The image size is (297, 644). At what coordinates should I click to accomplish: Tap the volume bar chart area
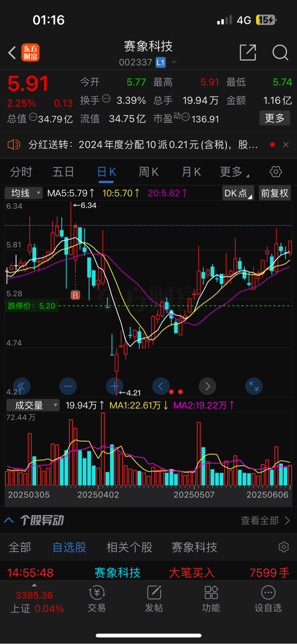click(x=148, y=449)
